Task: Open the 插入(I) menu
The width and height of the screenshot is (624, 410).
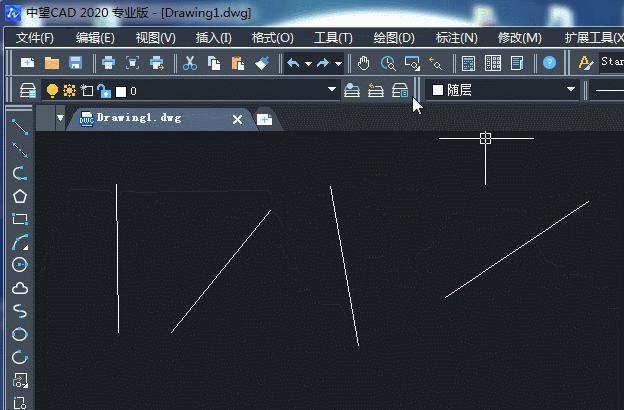Action: pos(213,38)
